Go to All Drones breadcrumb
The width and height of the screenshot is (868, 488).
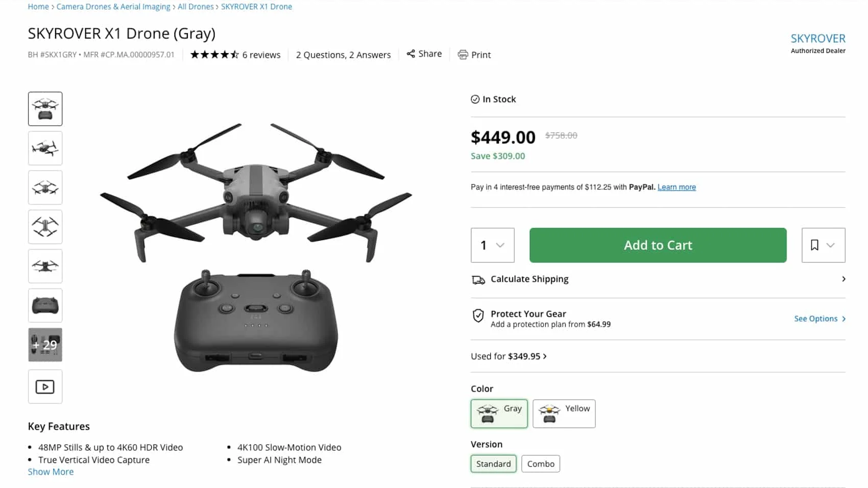[196, 7]
